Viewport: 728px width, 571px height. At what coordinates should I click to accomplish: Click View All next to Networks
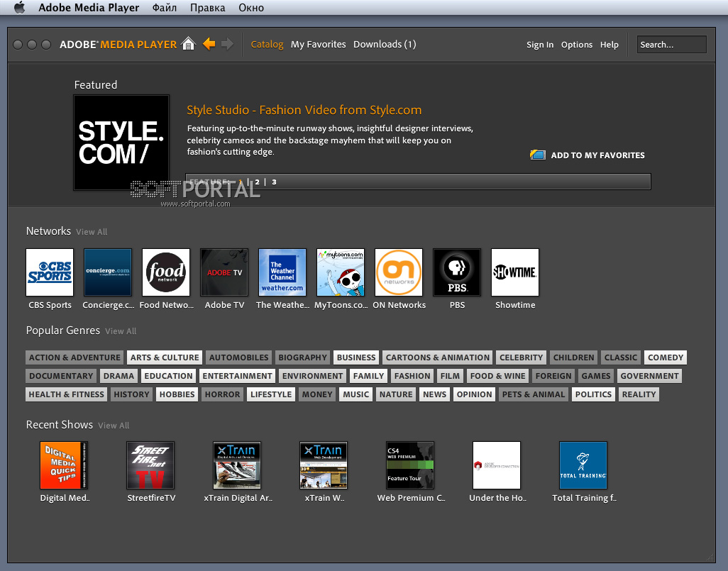click(x=92, y=232)
